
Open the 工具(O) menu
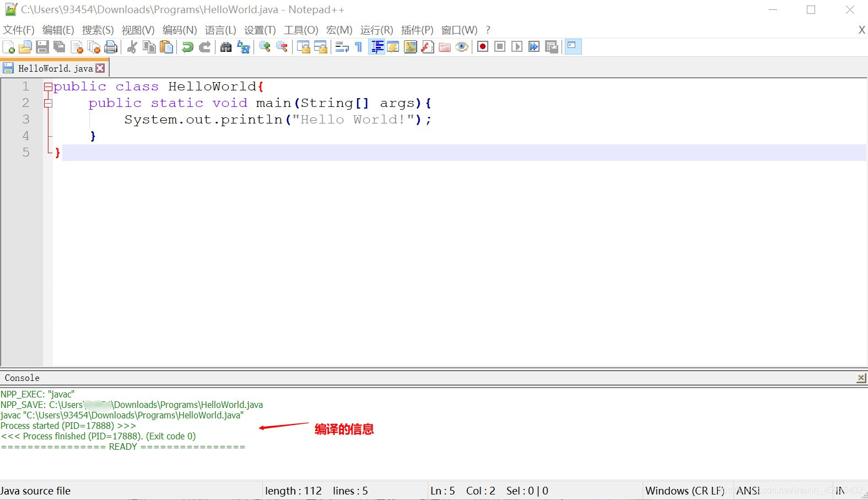[x=301, y=30]
